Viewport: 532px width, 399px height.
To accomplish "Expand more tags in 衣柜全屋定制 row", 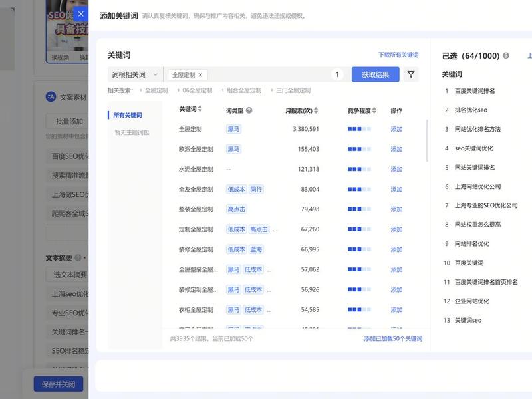I will (x=269, y=310).
